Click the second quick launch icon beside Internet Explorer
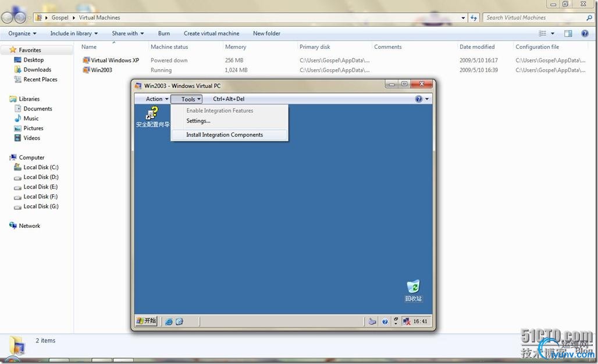Screen dimensions: 598x364 click(x=179, y=322)
